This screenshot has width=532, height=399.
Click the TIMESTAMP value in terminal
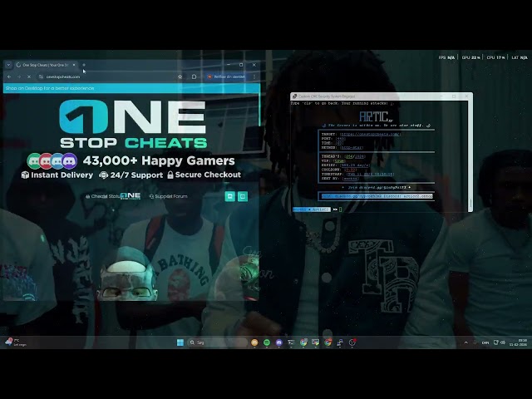[370, 174]
